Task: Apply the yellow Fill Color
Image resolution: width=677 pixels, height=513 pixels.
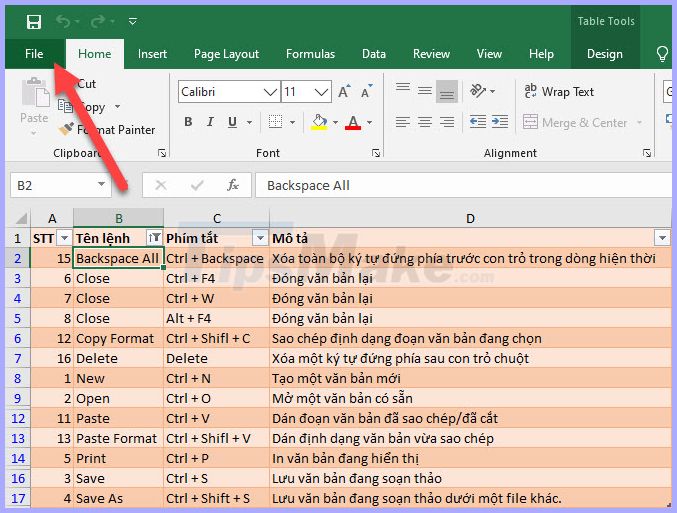Action: tap(319, 122)
